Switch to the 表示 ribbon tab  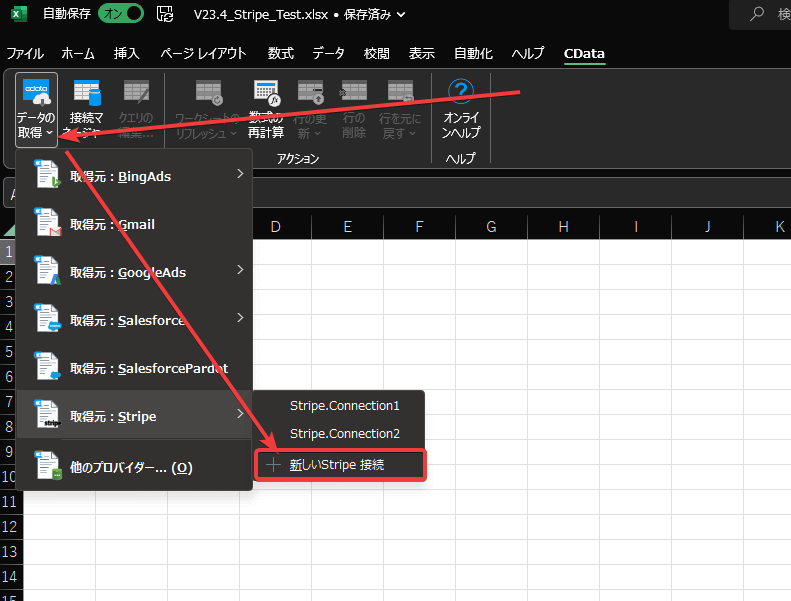422,53
